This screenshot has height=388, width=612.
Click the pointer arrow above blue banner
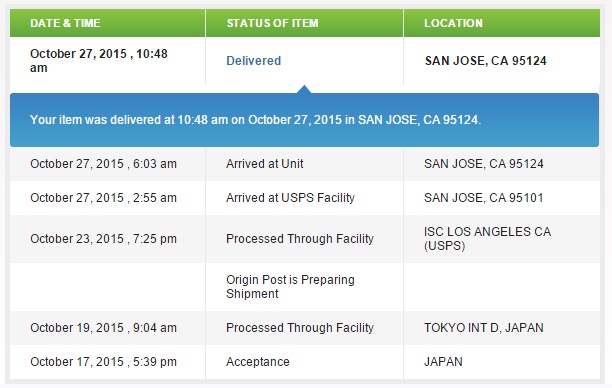pos(304,89)
